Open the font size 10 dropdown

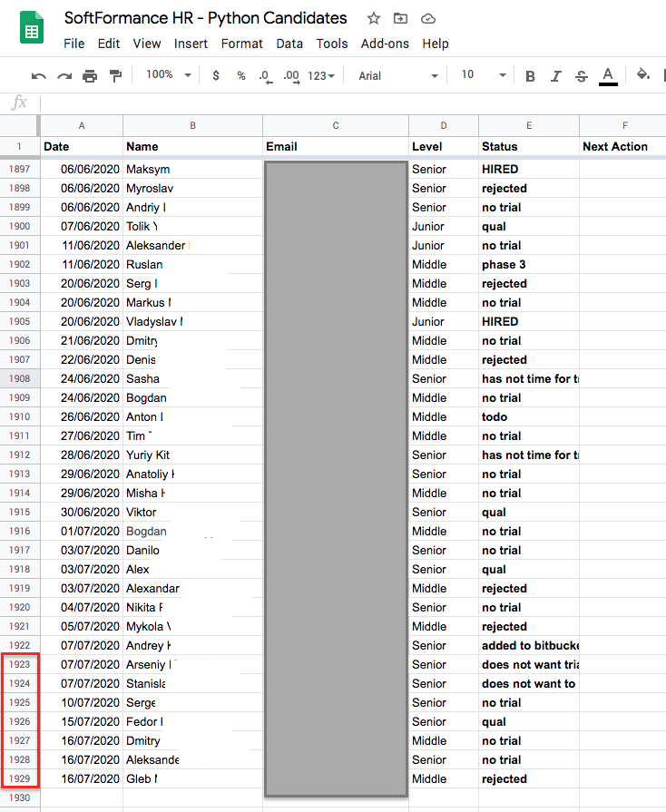click(x=483, y=75)
